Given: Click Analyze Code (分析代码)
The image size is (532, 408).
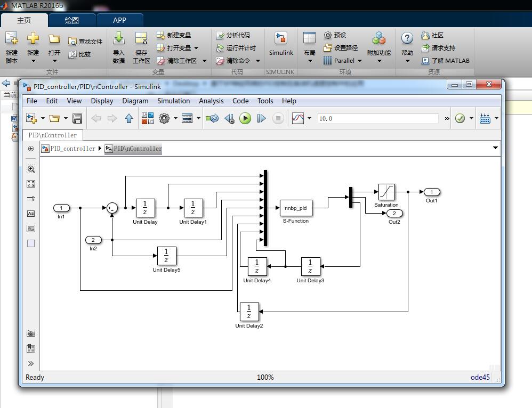Looking at the screenshot, I should click(x=233, y=35).
